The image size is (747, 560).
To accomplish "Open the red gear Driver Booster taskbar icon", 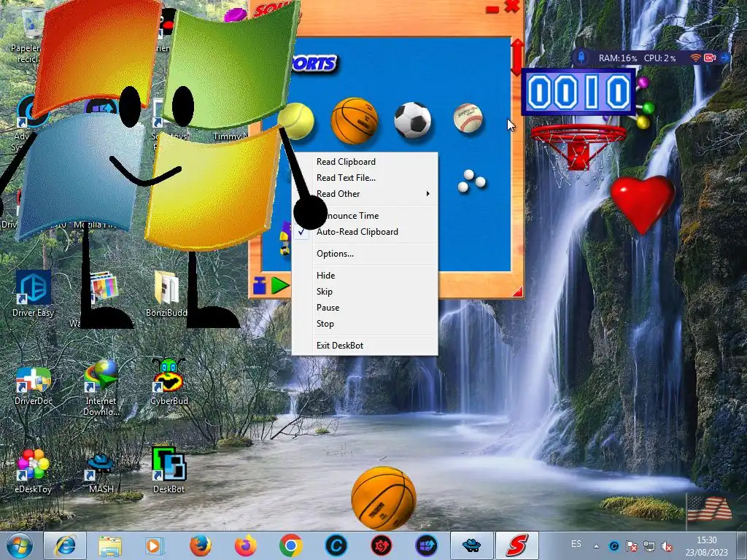I will (x=381, y=545).
